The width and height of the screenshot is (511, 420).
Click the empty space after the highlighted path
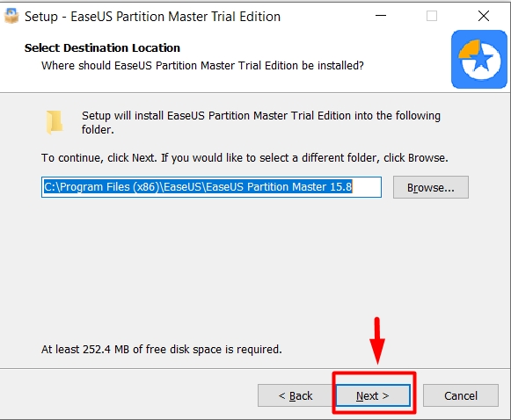[x=366, y=187]
